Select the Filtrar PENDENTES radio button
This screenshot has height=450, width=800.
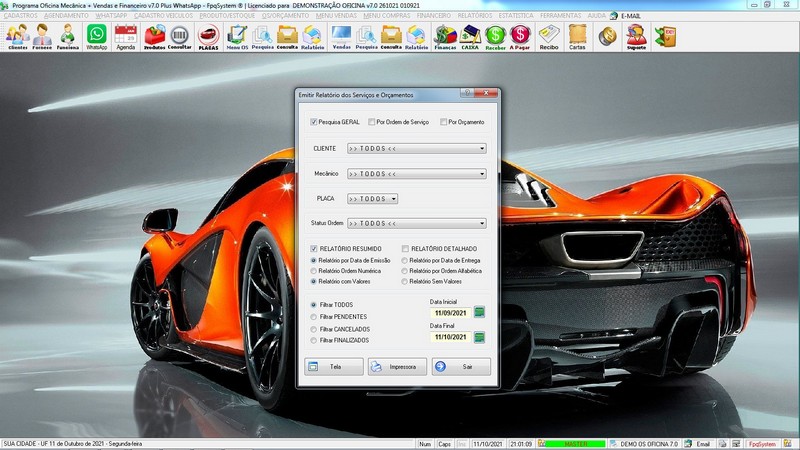314,317
